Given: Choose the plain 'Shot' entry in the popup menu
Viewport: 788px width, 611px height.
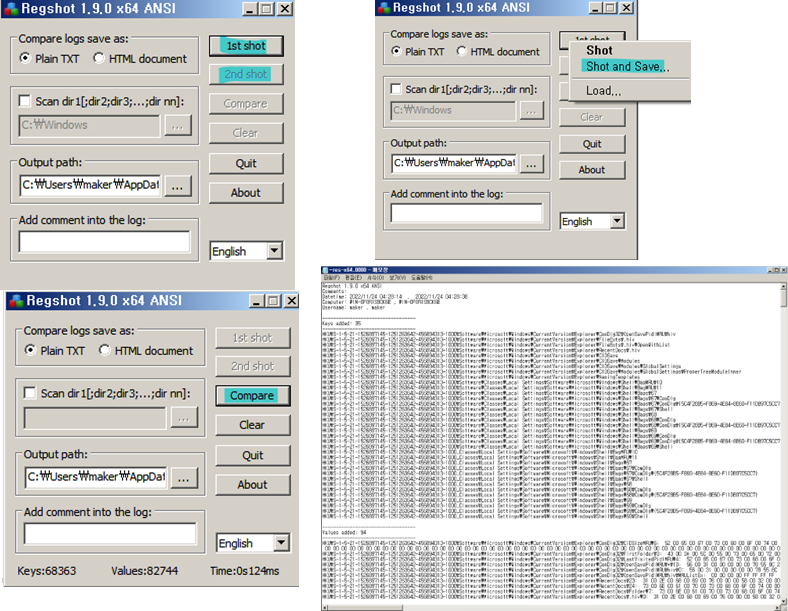Looking at the screenshot, I should point(599,50).
